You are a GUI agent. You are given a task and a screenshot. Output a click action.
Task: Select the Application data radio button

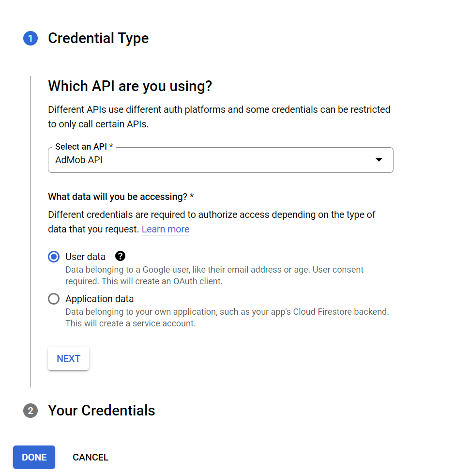coord(53,299)
